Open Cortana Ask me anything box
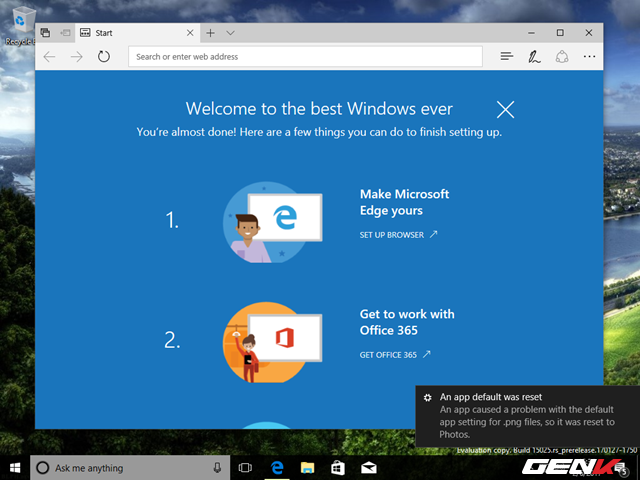 [130, 468]
